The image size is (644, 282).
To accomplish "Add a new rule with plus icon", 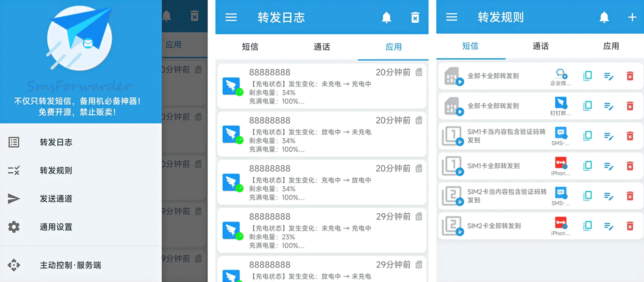I will click(632, 17).
